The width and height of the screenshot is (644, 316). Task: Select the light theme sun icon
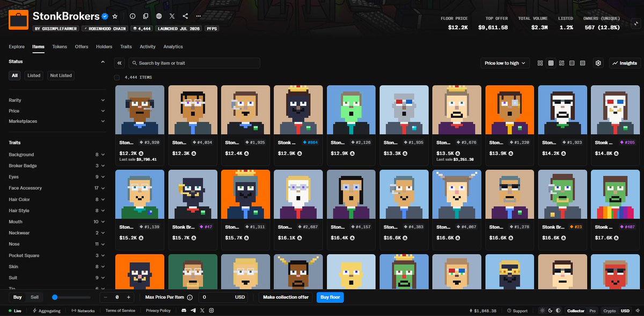point(543,311)
